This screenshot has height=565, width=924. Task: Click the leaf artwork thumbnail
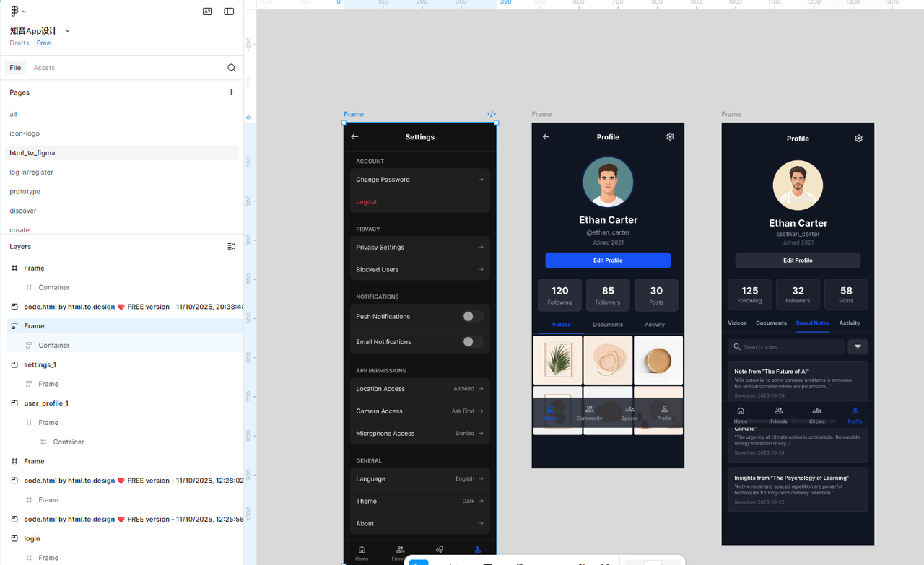tap(557, 360)
